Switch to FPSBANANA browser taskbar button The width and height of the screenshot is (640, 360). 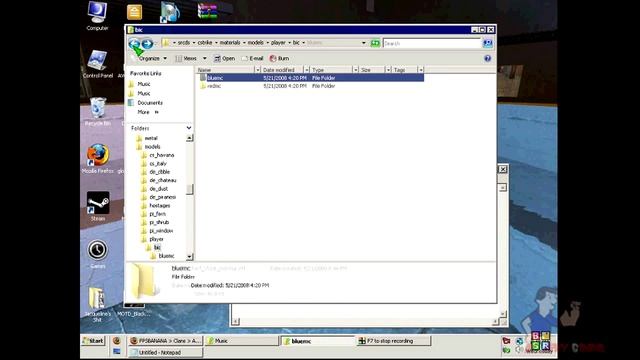pyautogui.click(x=165, y=341)
